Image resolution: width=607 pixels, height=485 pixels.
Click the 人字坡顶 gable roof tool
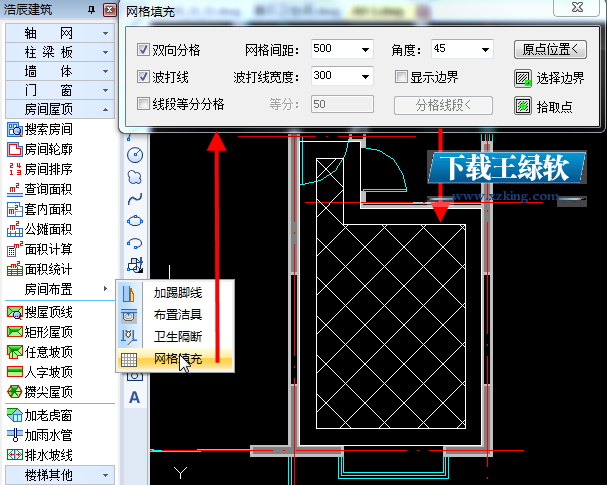[x=40, y=372]
